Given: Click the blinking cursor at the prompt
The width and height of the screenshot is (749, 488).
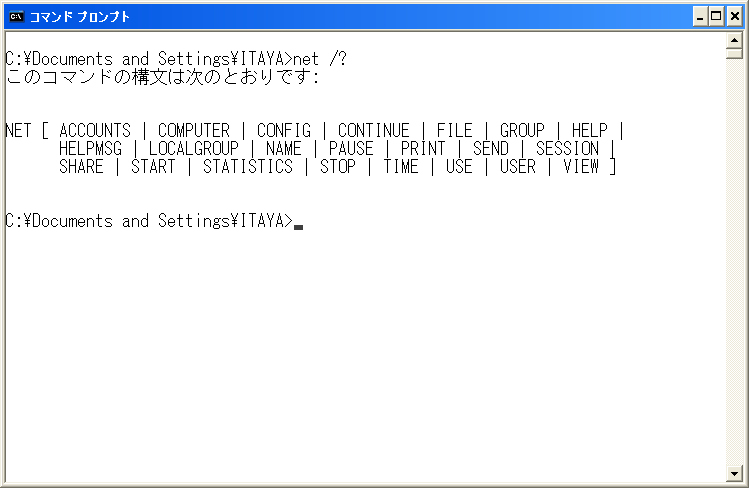Looking at the screenshot, I should pos(299,227).
